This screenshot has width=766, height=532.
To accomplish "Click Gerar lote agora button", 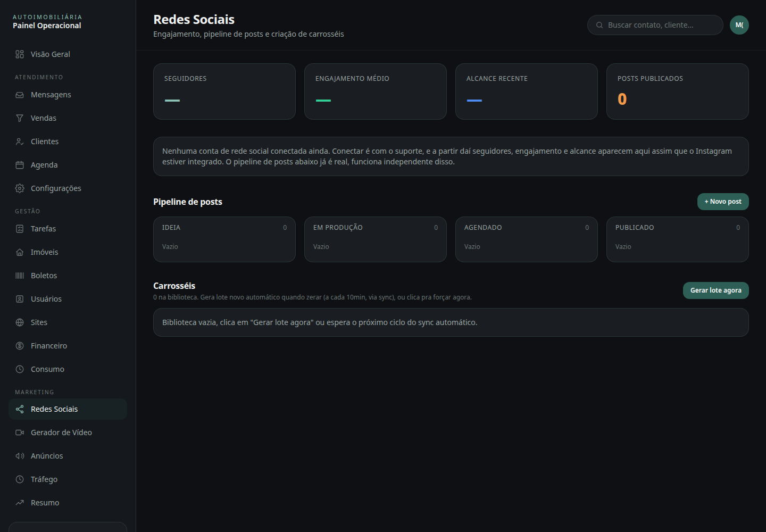I will click(716, 290).
